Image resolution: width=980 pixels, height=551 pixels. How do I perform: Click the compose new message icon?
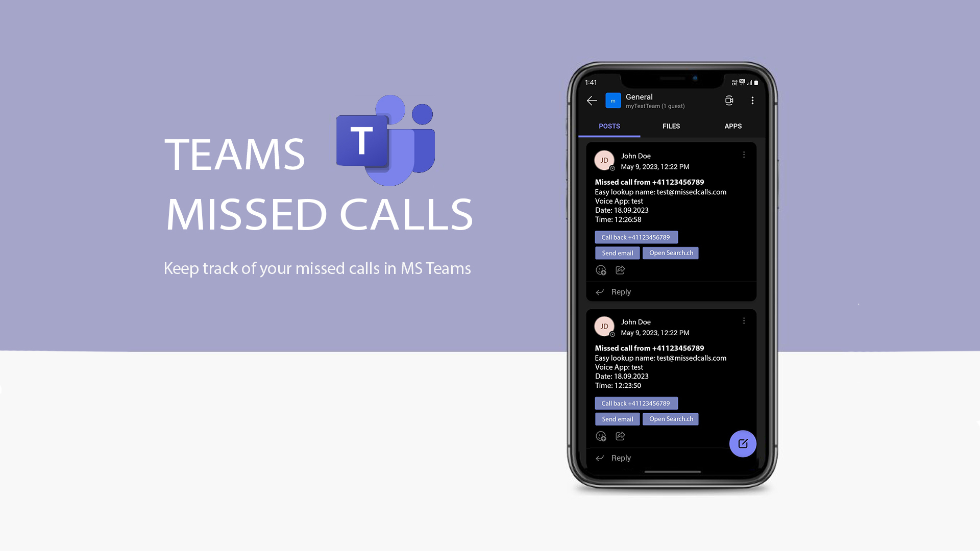[742, 443]
